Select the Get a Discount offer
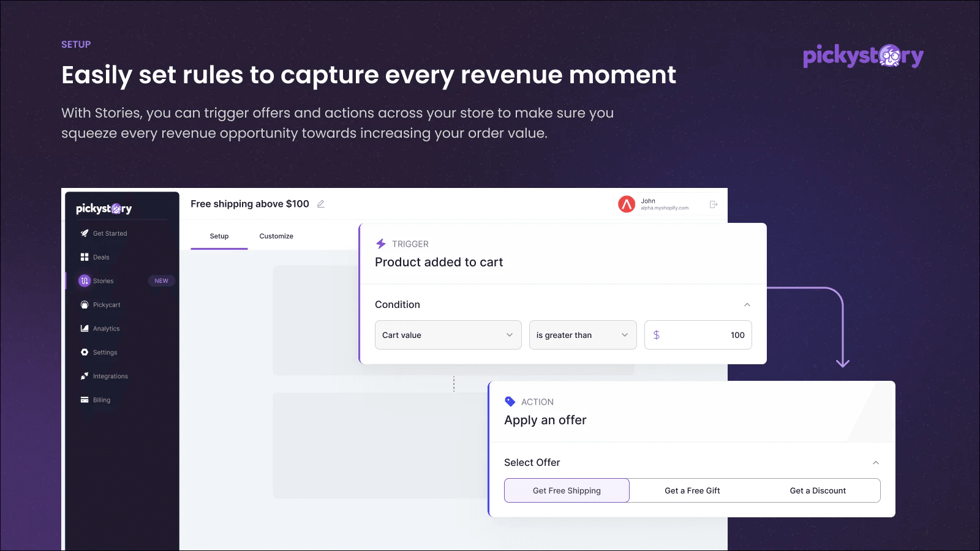Viewport: 980px width, 551px height. pos(818,490)
